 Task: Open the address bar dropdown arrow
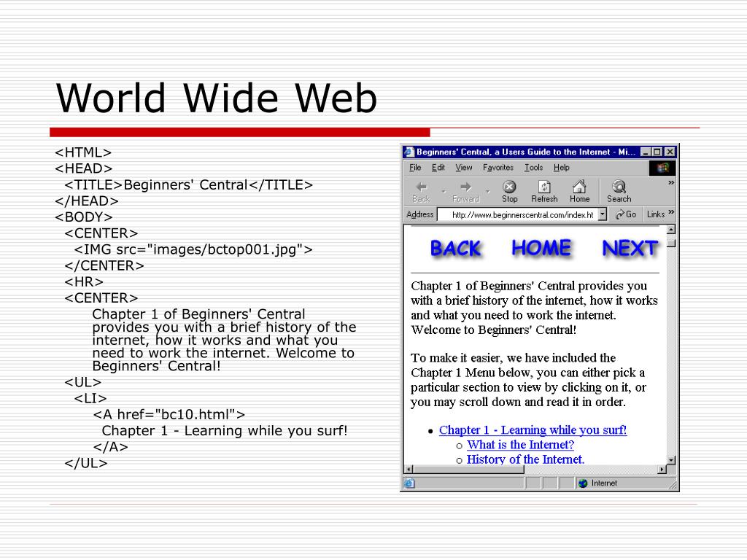click(603, 214)
